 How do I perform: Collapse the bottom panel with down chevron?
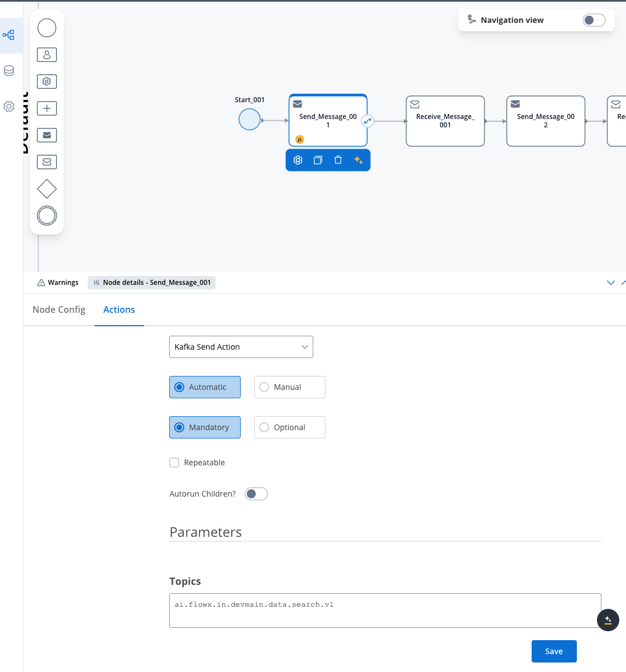tap(611, 283)
